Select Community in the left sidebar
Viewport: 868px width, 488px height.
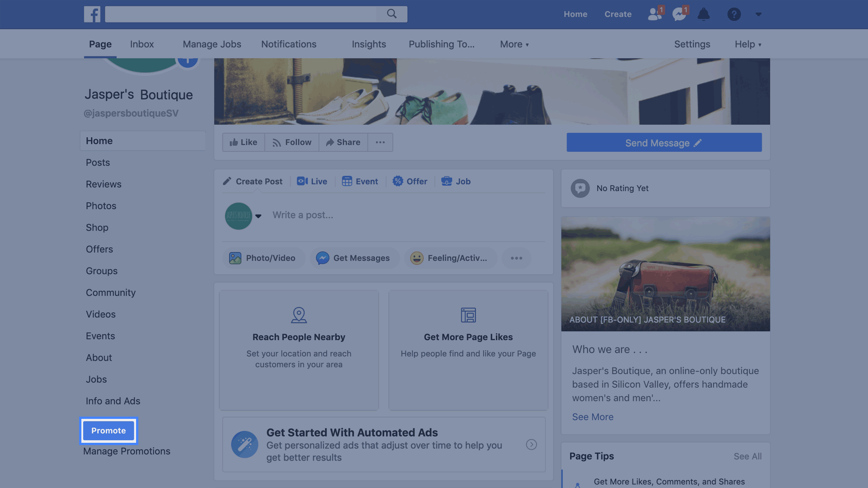111,293
